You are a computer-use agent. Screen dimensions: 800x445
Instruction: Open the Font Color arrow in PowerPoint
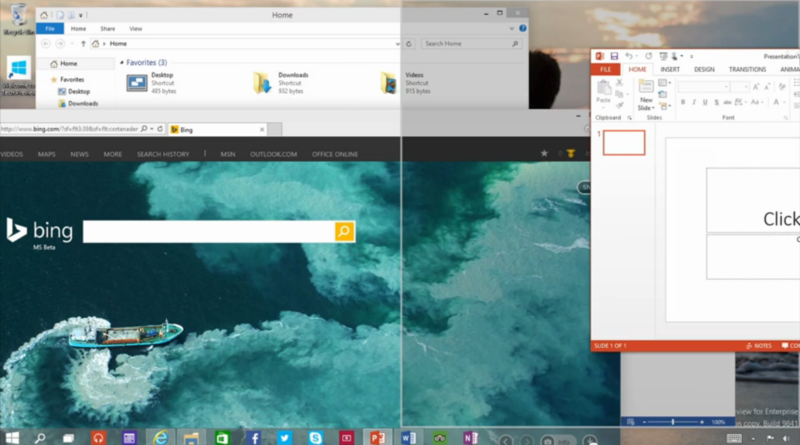click(x=784, y=103)
